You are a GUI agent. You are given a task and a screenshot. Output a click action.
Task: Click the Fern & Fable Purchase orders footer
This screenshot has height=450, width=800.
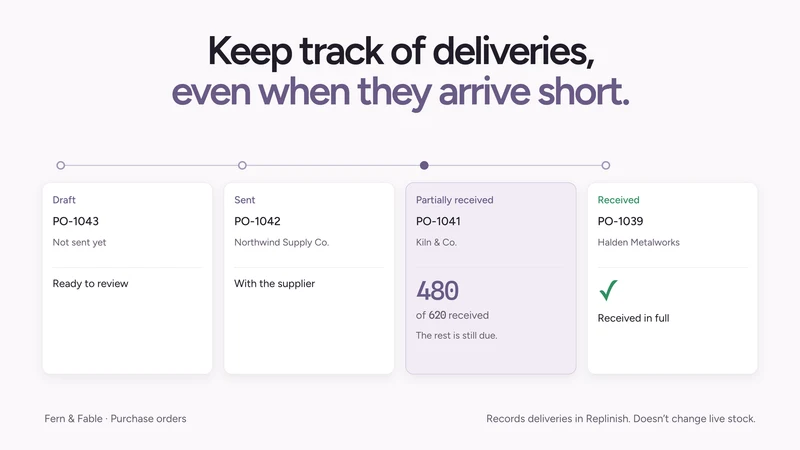[115, 419]
